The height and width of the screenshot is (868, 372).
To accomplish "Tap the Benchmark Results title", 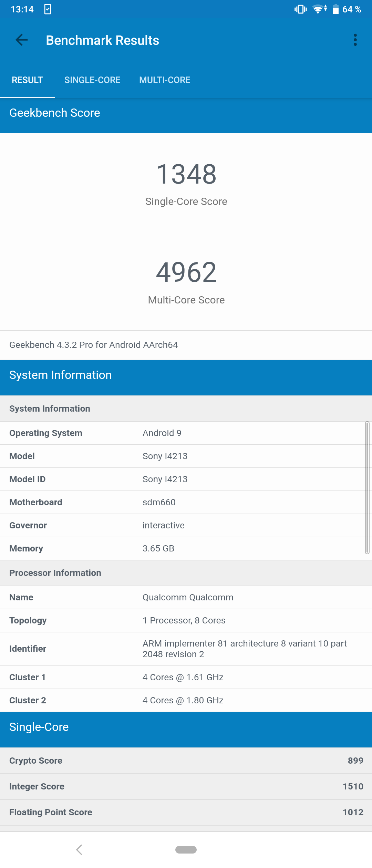I will tap(103, 40).
